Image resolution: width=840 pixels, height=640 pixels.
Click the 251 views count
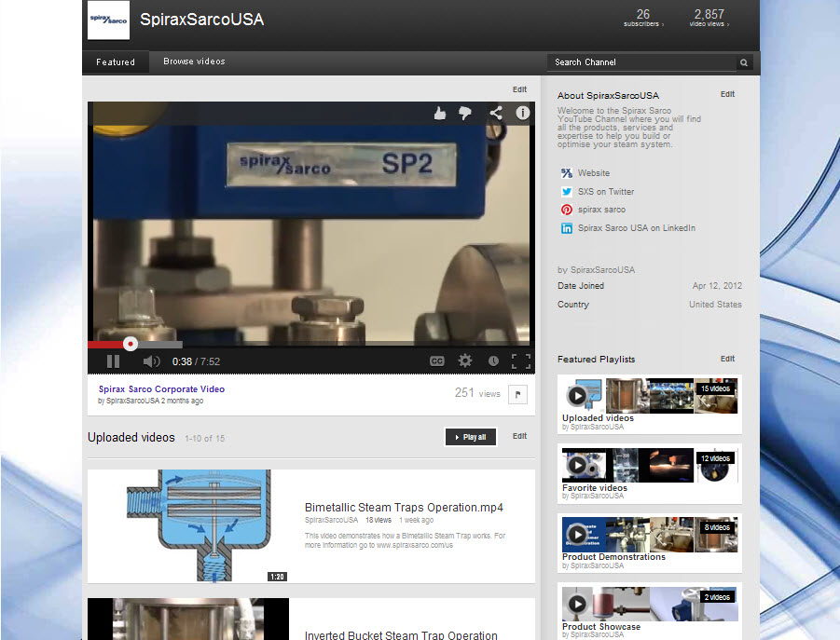pos(477,393)
